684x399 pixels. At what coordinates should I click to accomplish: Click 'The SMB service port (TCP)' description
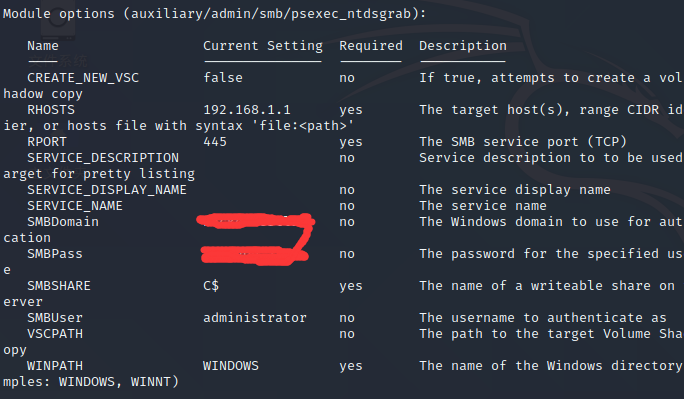pyautogui.click(x=523, y=142)
